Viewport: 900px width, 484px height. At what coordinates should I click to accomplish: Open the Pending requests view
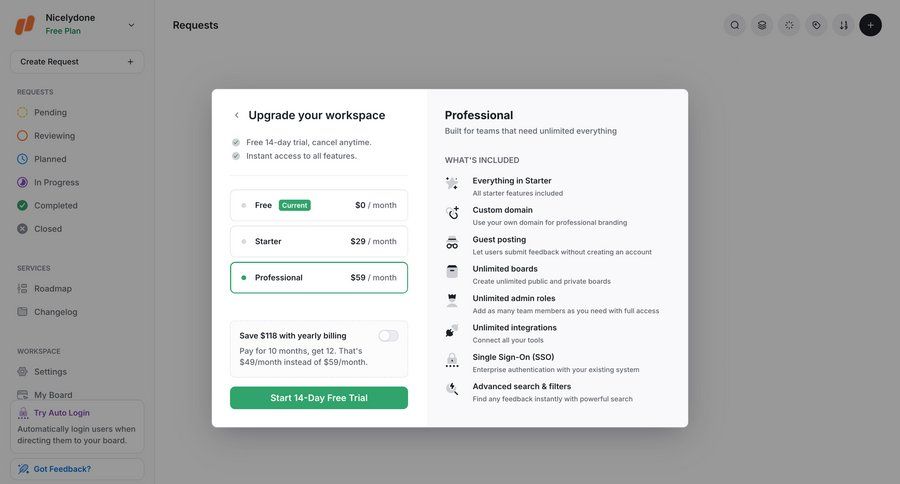pos(50,112)
